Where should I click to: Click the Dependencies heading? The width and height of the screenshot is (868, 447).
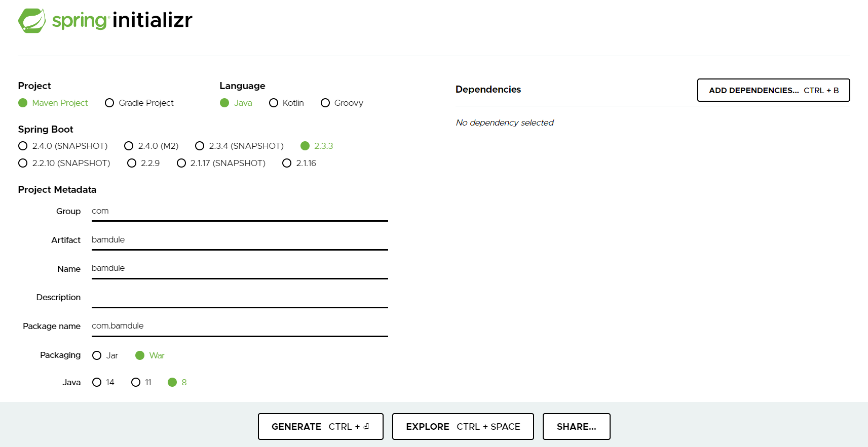(488, 89)
